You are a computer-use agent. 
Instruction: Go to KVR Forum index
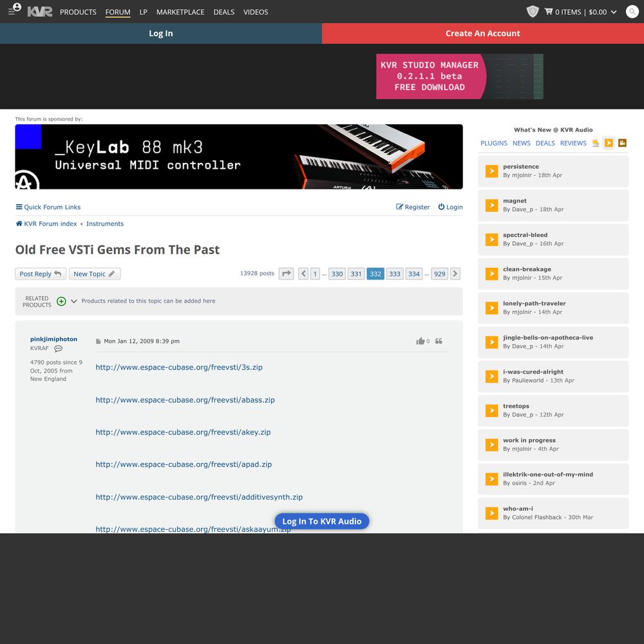46,224
